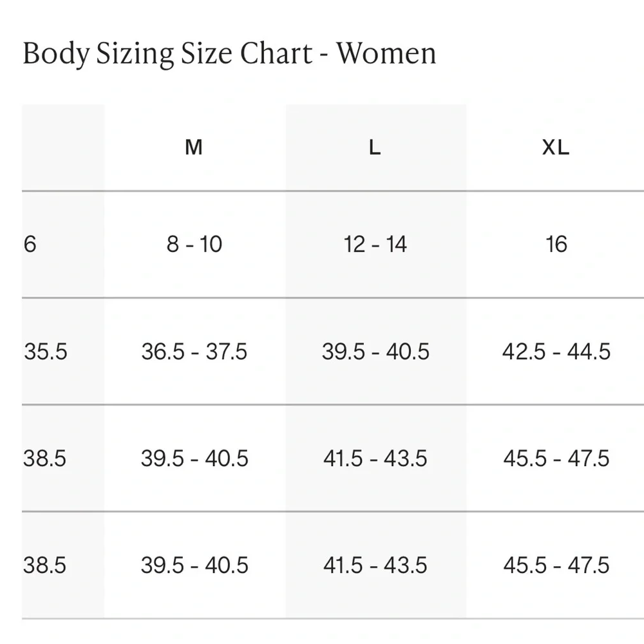Select 38.5 in the bottom row
The width and height of the screenshot is (644, 644).
coord(45,565)
